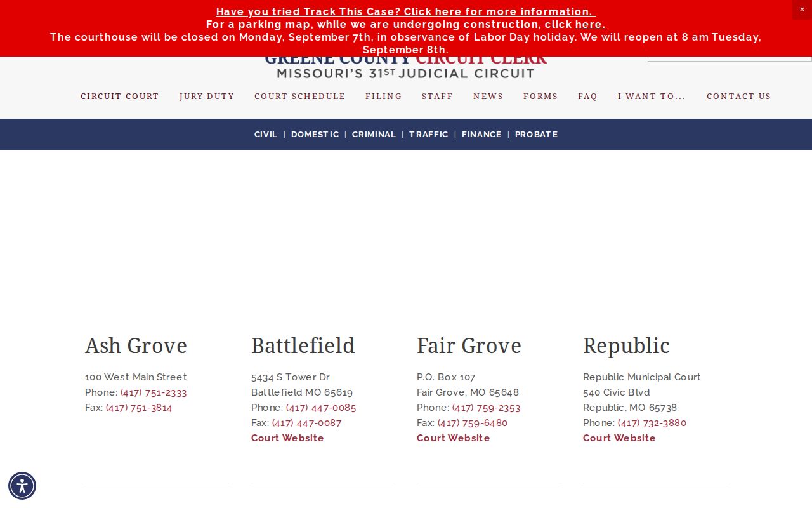Open the 'I Want To...' menu
812x508 pixels.
click(x=652, y=97)
